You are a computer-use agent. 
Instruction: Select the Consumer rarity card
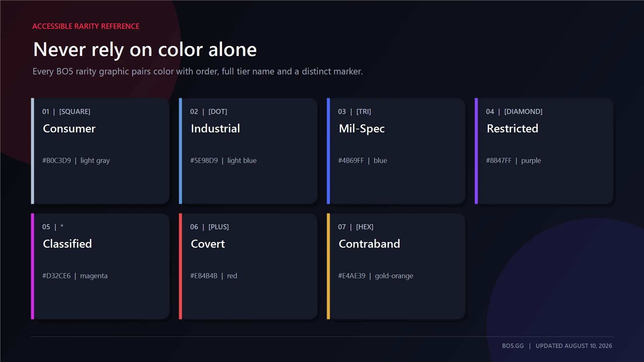100,151
